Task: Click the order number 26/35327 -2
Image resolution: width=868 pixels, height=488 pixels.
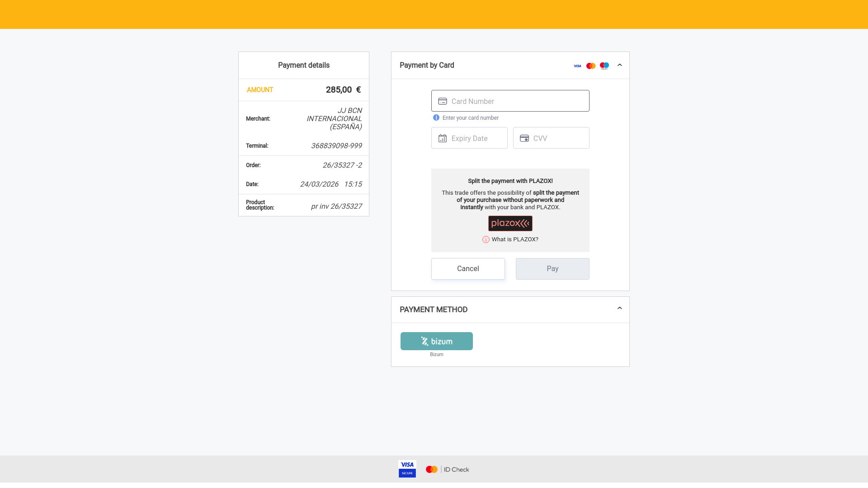Action: (342, 165)
